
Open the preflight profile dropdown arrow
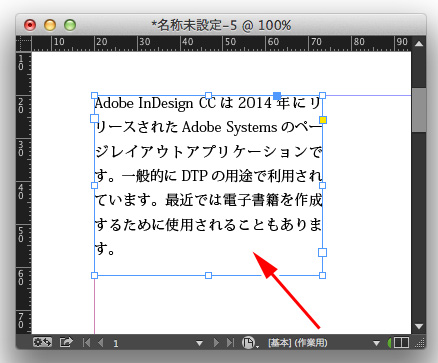[x=376, y=343]
